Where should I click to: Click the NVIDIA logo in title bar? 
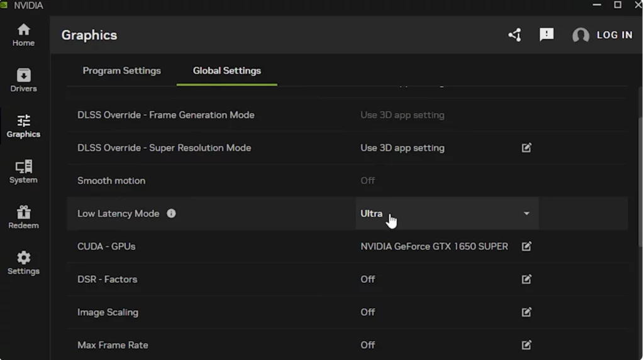coord(4,5)
